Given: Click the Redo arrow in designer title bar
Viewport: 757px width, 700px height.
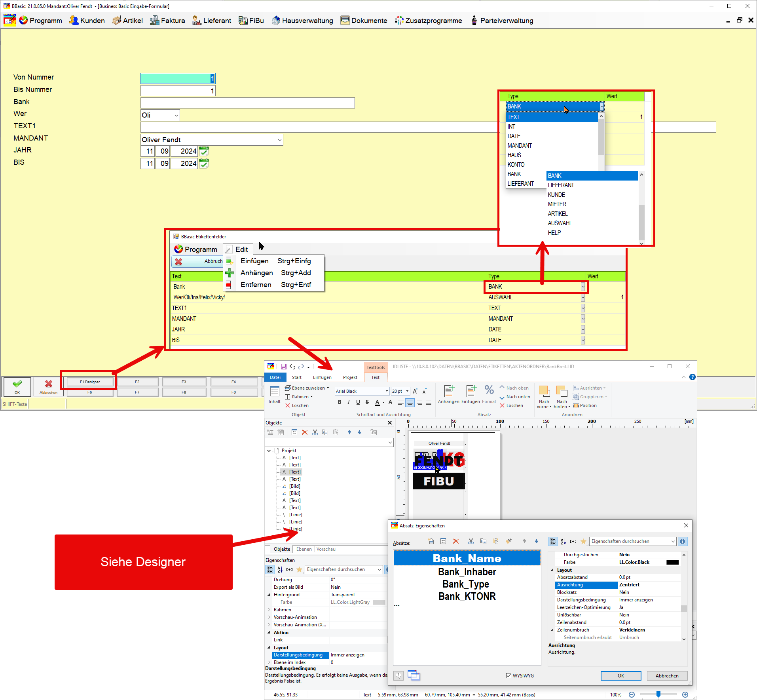Looking at the screenshot, I should click(301, 367).
